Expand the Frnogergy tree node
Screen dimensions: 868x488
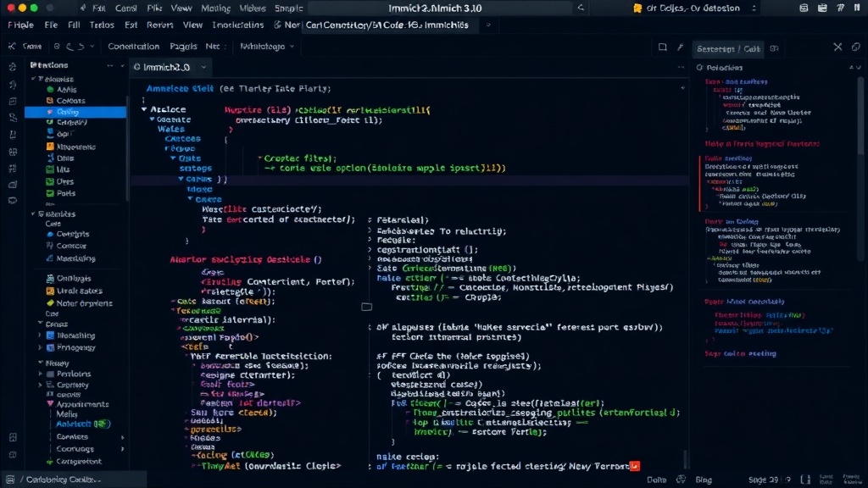[x=40, y=347]
